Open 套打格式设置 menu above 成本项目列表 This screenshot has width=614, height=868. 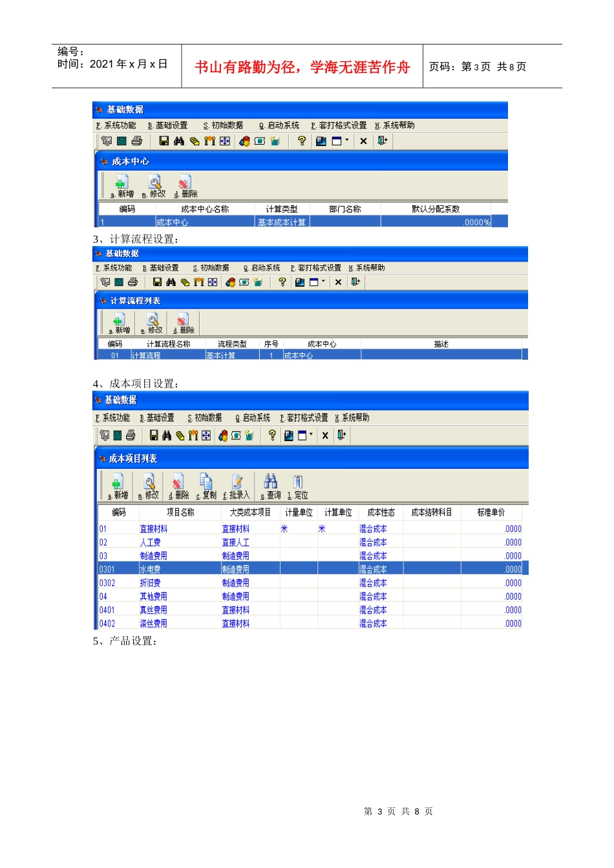[304, 418]
